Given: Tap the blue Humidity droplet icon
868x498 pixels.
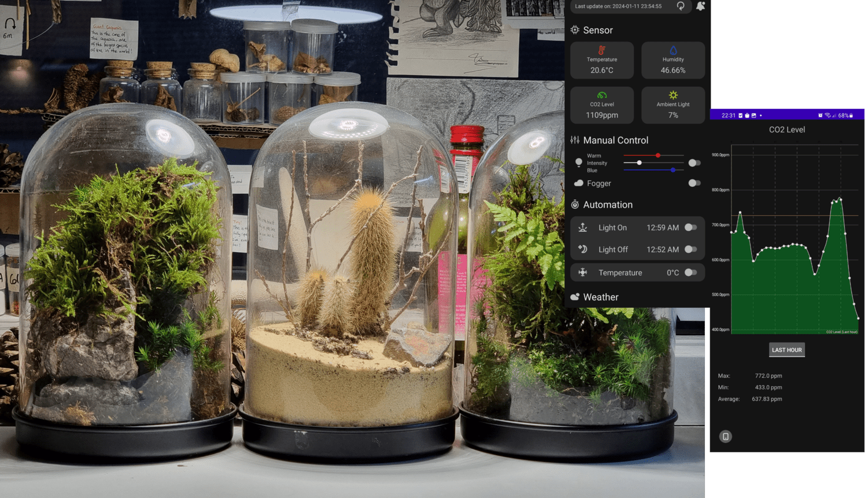Looking at the screenshot, I should (x=673, y=50).
